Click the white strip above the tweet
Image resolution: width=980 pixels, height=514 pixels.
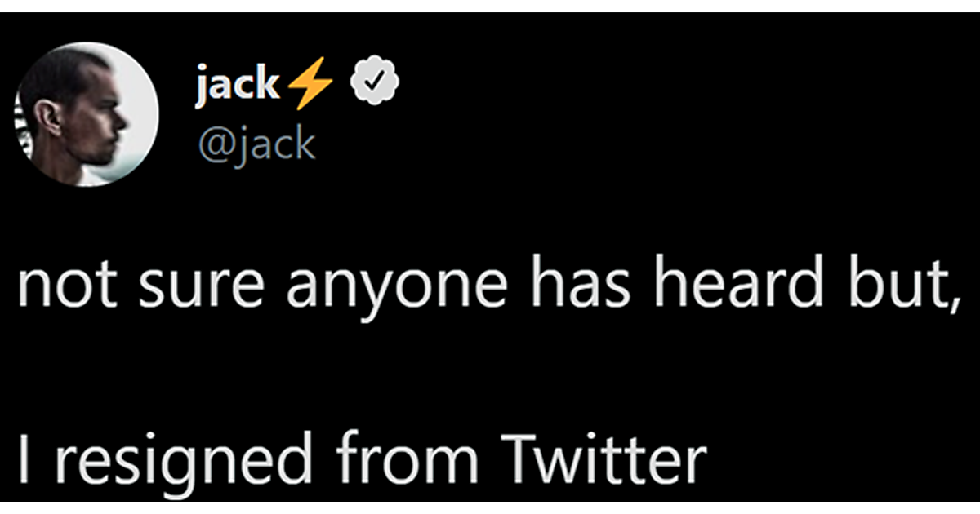[490, 6]
